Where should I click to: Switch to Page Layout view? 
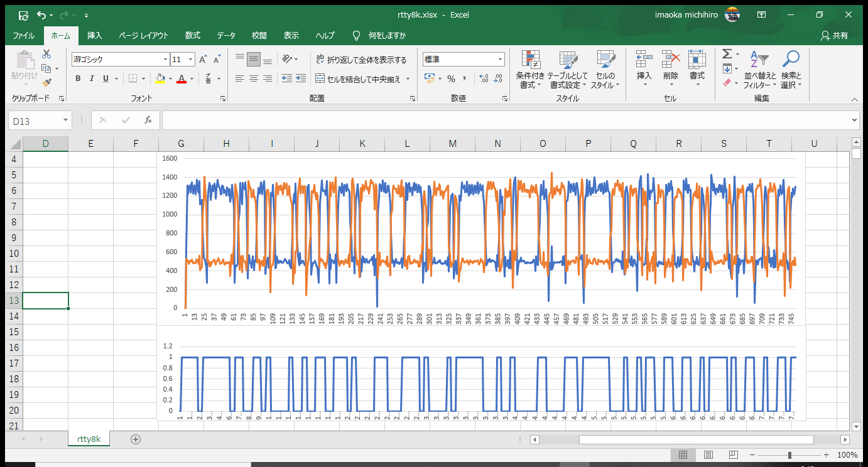tap(708, 455)
